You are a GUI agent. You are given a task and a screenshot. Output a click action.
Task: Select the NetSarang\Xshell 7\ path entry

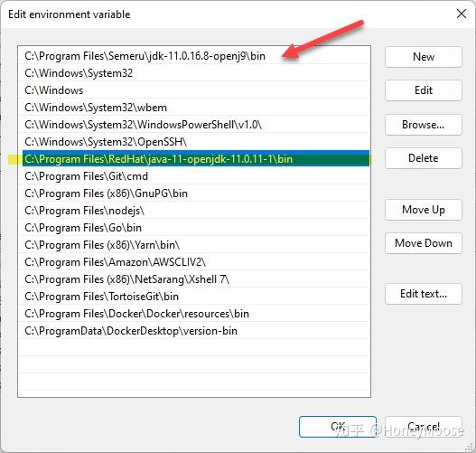(196, 279)
